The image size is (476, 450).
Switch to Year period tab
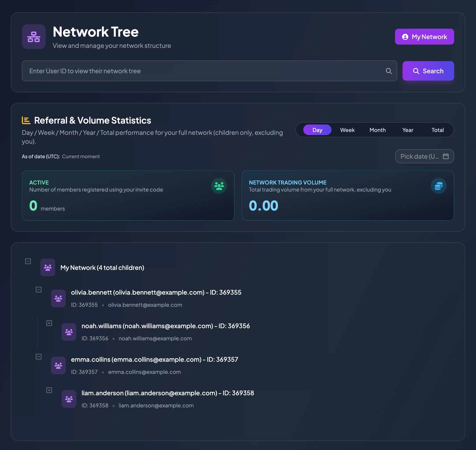pyautogui.click(x=407, y=130)
